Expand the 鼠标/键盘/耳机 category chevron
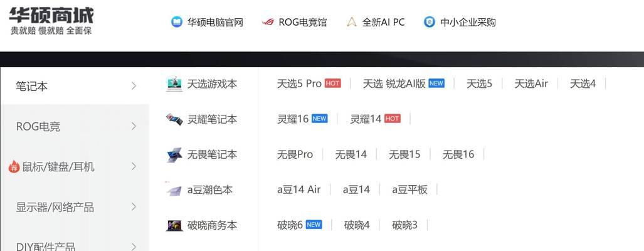The image size is (644, 251). coord(134,166)
